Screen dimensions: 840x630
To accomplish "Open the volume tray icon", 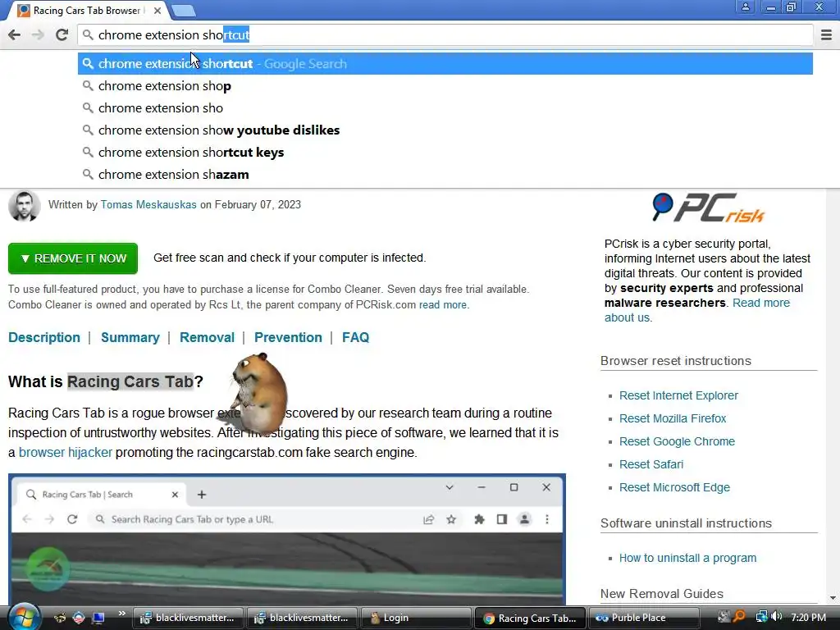I will pyautogui.click(x=777, y=617).
